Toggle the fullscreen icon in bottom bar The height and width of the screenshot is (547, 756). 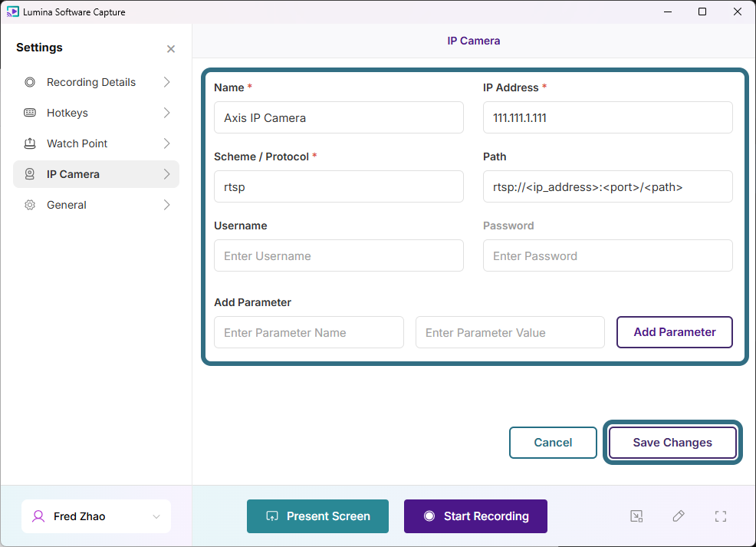(720, 516)
